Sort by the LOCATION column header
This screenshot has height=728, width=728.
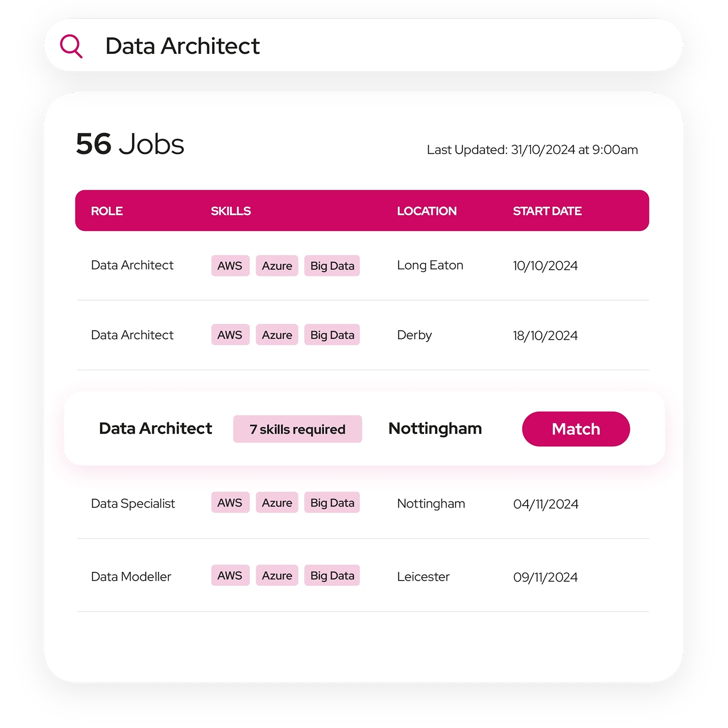point(427,211)
